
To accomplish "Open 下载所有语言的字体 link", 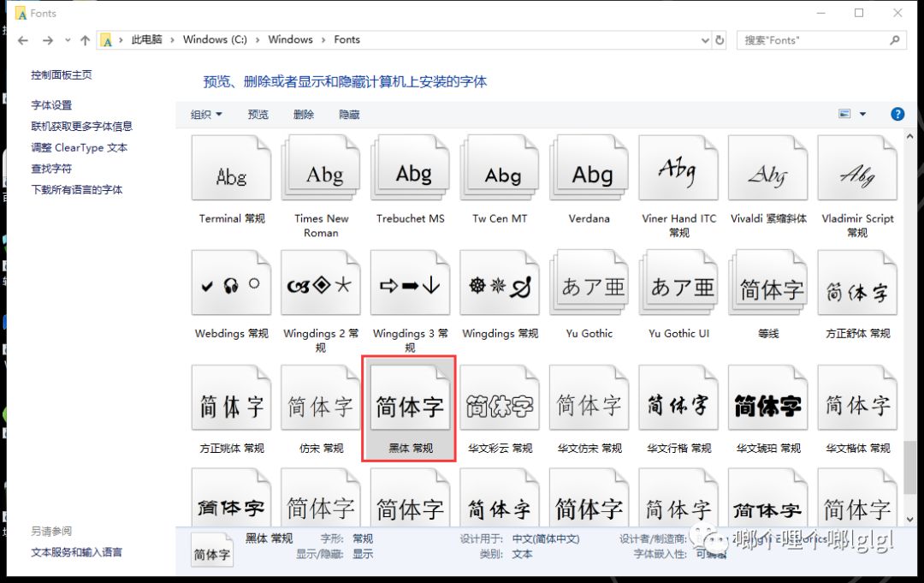I will click(x=77, y=190).
